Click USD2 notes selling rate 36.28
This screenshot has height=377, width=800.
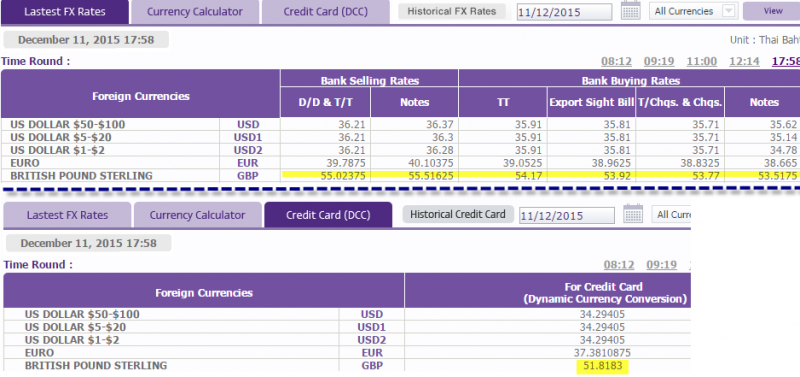(x=440, y=150)
